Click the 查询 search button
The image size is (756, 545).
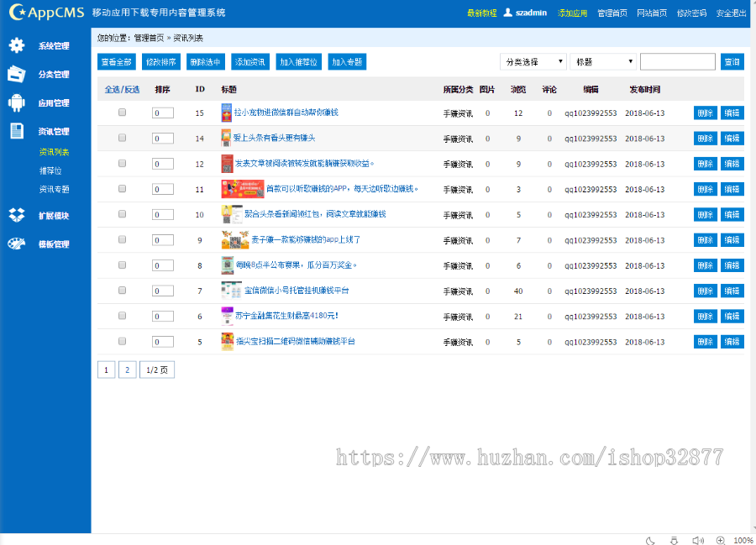(732, 61)
